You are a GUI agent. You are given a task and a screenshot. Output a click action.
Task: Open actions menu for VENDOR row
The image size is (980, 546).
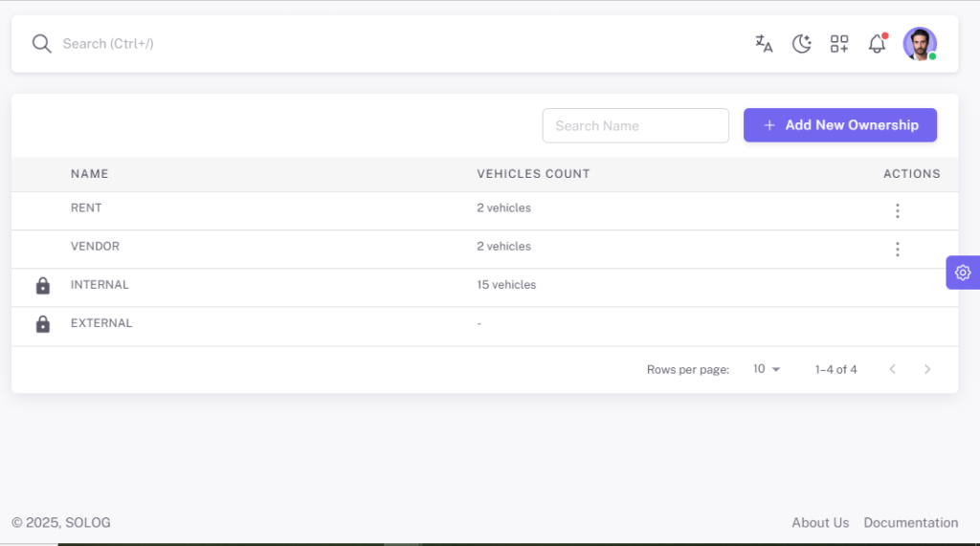tap(898, 250)
